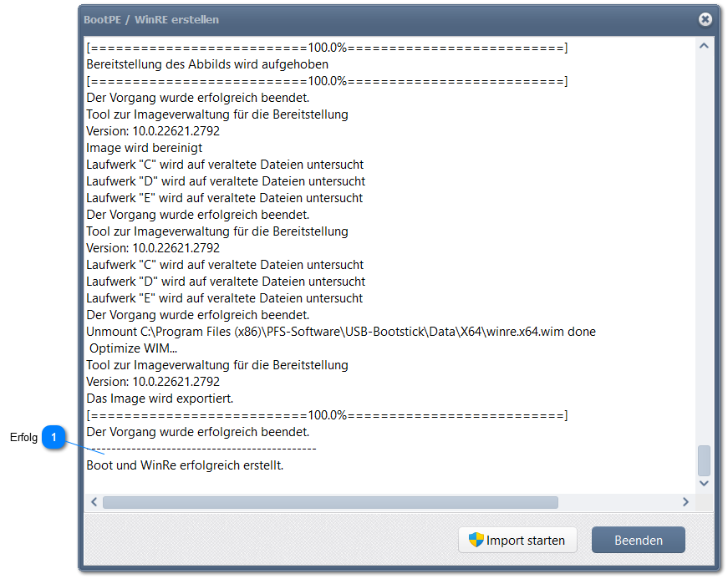Select the "Image wird bereinigt" log entry

click(144, 148)
